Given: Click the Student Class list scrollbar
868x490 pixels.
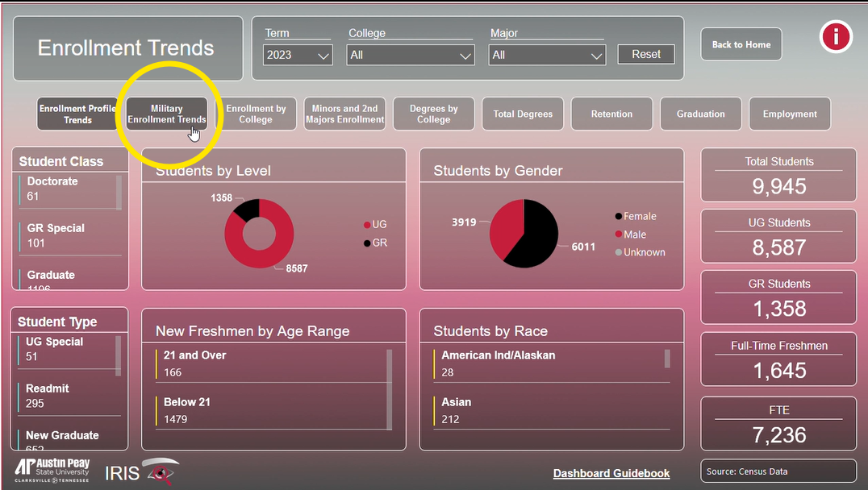Looking at the screenshot, I should (119, 193).
